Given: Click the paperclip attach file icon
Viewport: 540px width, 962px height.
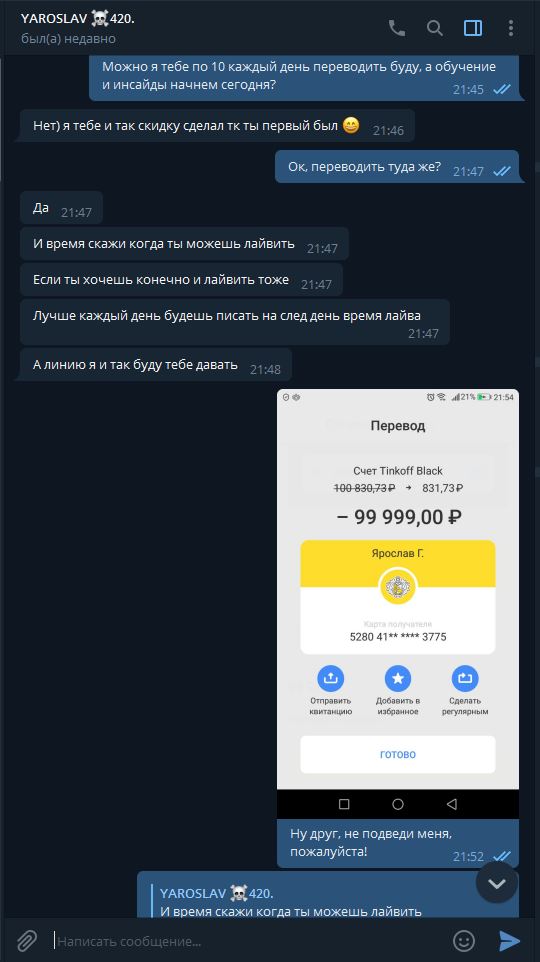Looking at the screenshot, I should pos(27,941).
